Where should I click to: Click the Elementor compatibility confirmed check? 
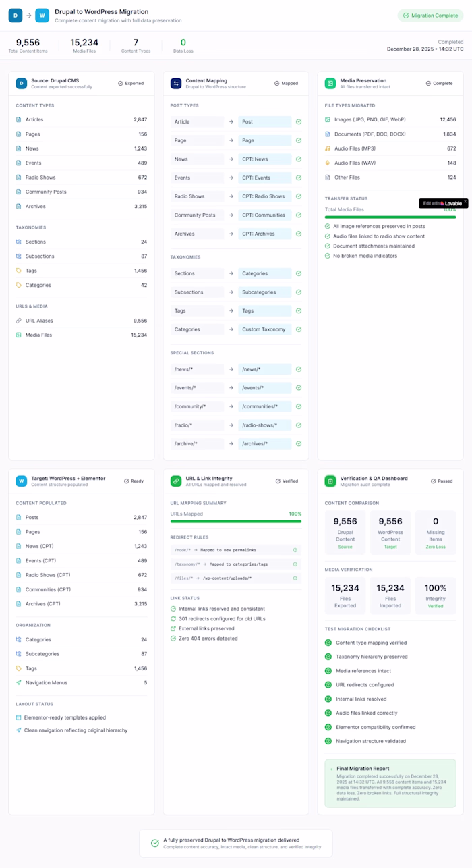(328, 727)
